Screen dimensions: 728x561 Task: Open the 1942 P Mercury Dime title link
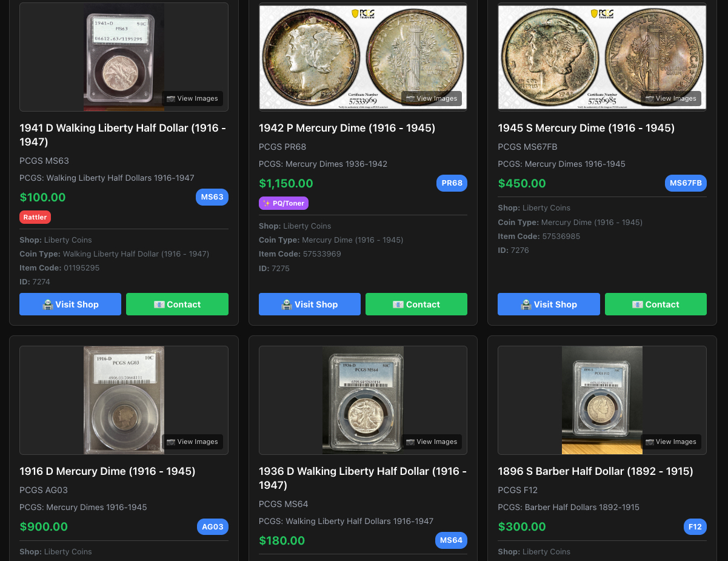click(x=347, y=128)
